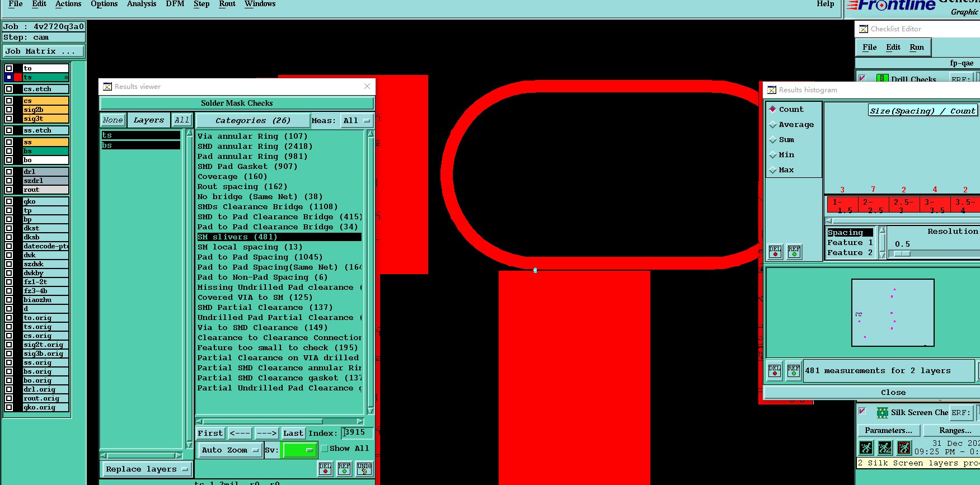Viewport: 980px width, 485px height.
Task: Open DFM menu
Action: pyautogui.click(x=175, y=4)
